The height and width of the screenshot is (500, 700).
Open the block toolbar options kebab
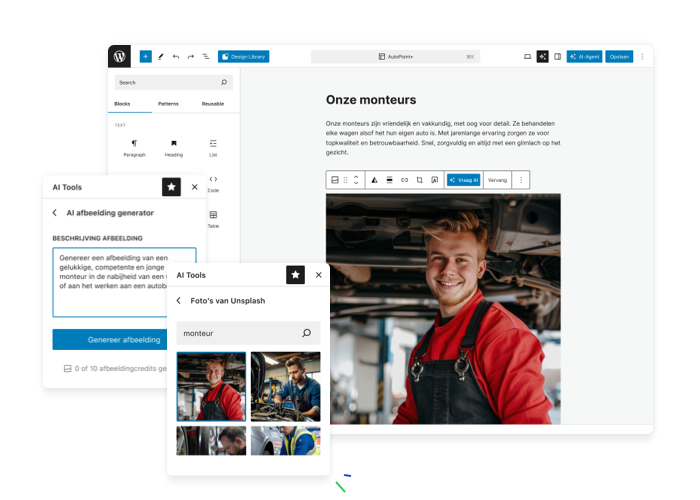pyautogui.click(x=521, y=180)
